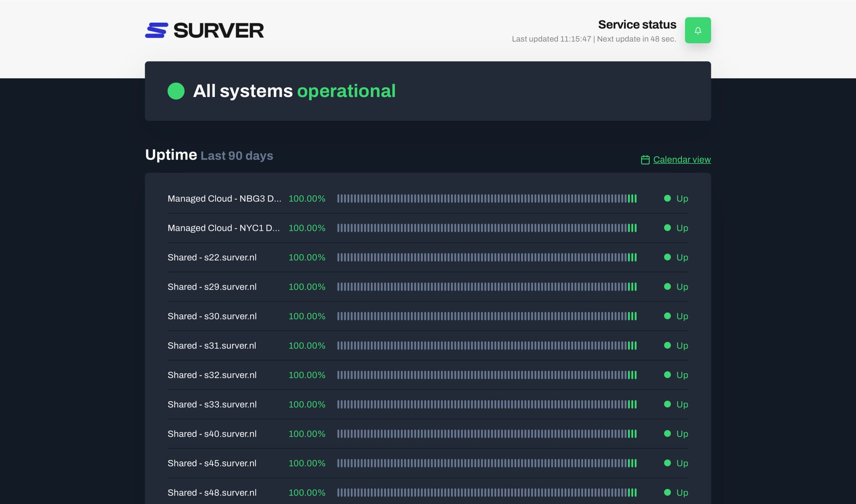Select Managed Cloud - NBG3 monitor name
The height and width of the screenshot is (504, 856).
224,198
